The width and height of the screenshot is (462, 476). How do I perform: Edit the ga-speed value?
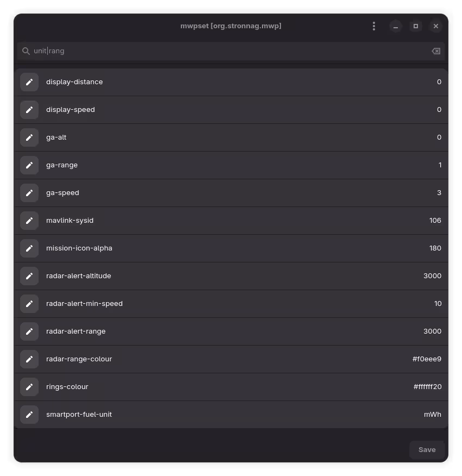point(29,193)
